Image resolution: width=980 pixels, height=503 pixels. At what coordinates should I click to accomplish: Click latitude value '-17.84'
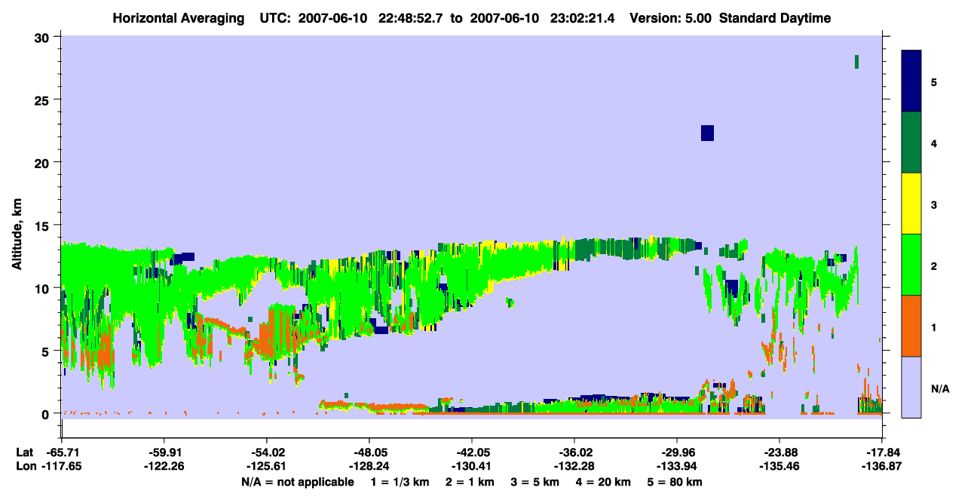click(881, 452)
